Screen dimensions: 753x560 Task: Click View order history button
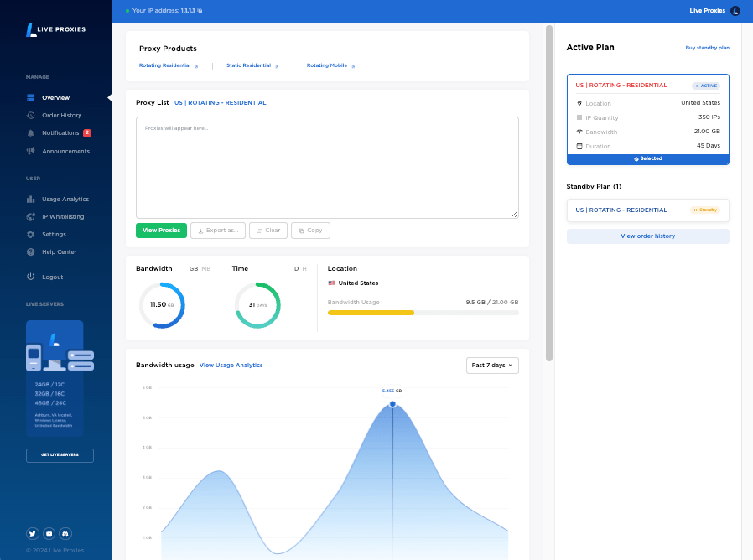click(x=648, y=236)
